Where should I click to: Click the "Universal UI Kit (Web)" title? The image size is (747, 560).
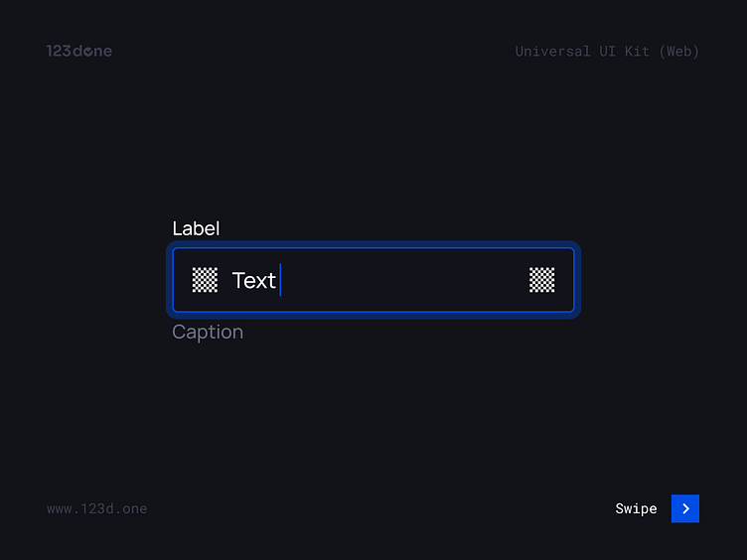pos(607,51)
